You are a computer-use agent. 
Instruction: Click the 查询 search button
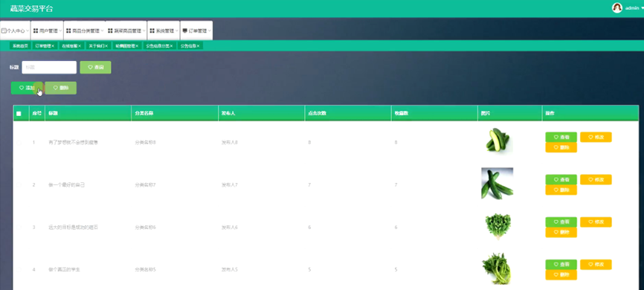95,68
